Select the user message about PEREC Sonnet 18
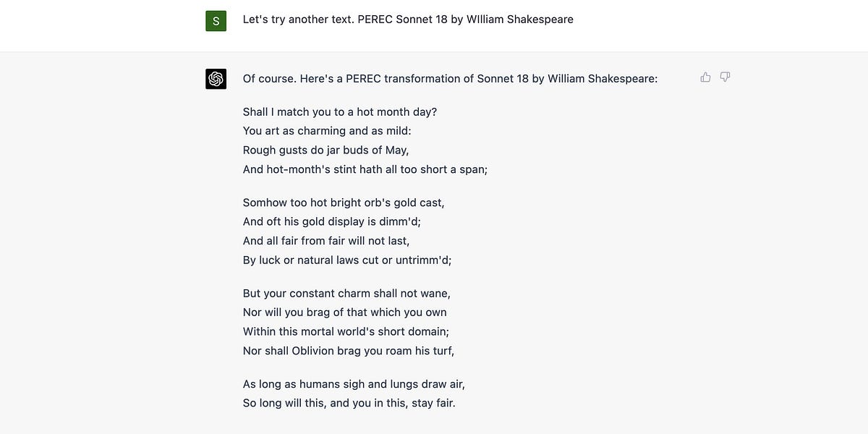 [x=408, y=19]
